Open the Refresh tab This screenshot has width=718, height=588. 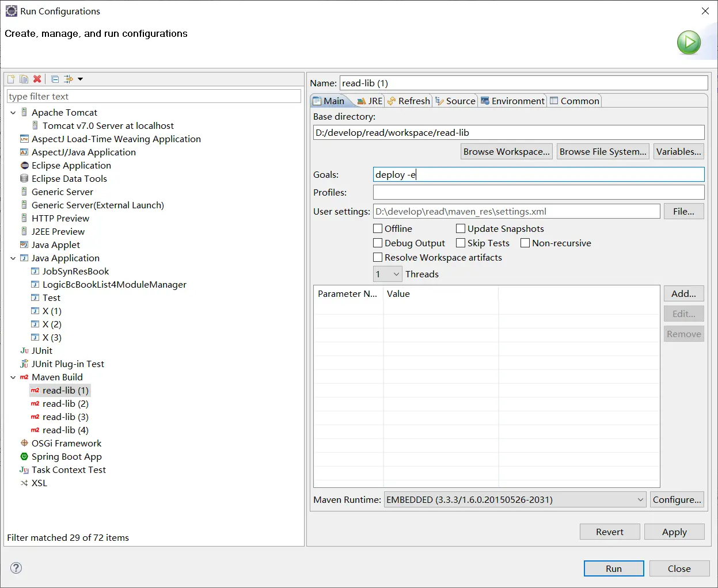pyautogui.click(x=408, y=101)
